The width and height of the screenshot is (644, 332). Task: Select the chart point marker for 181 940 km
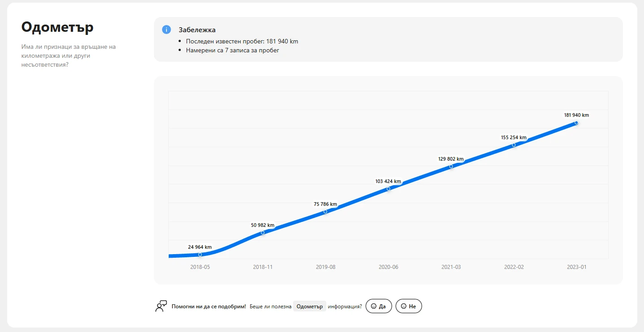click(576, 123)
